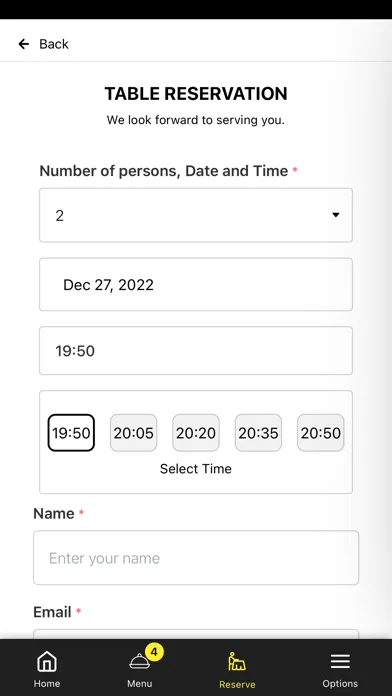
Task: Switch to the Options tab label
Action: pyautogui.click(x=340, y=683)
